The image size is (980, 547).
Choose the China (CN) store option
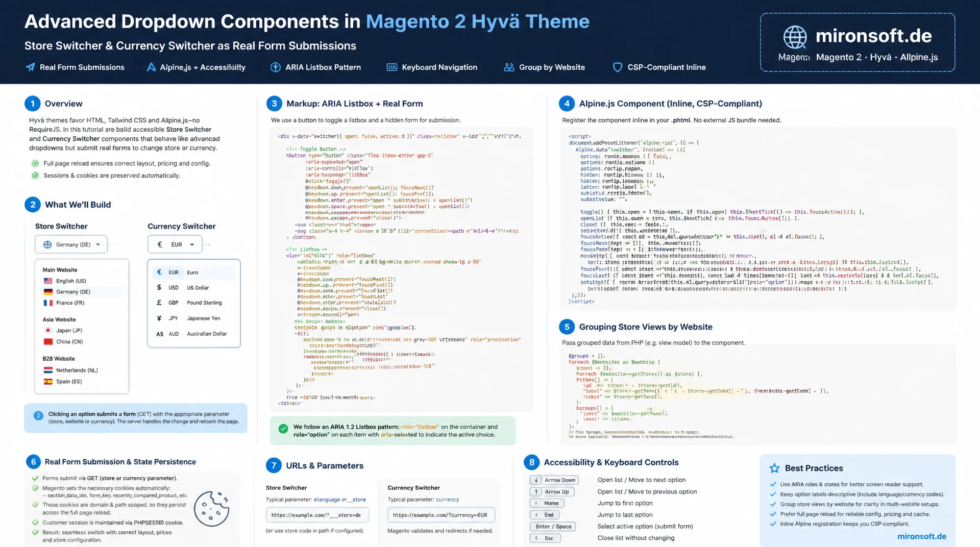coord(82,342)
